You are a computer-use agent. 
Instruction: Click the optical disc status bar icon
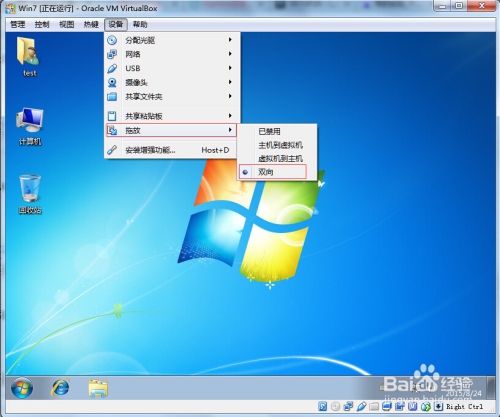[x=335, y=406]
